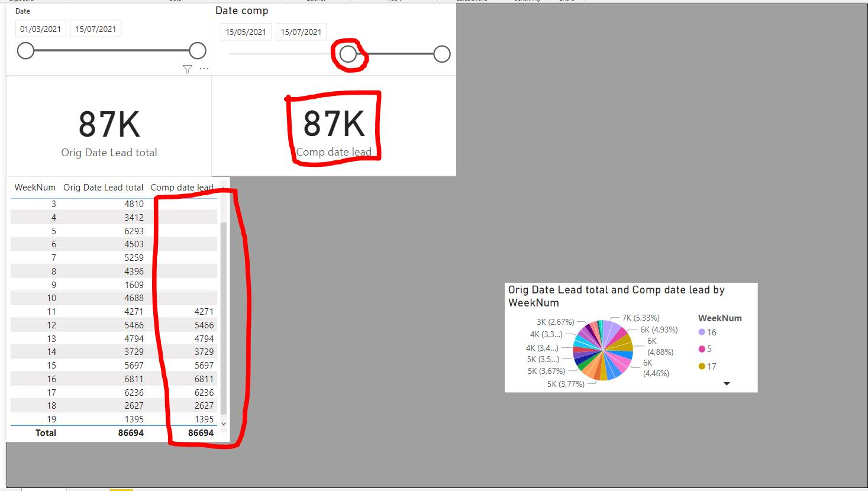
Task: Click the 6K (4,88%) pie label
Action: point(660,346)
